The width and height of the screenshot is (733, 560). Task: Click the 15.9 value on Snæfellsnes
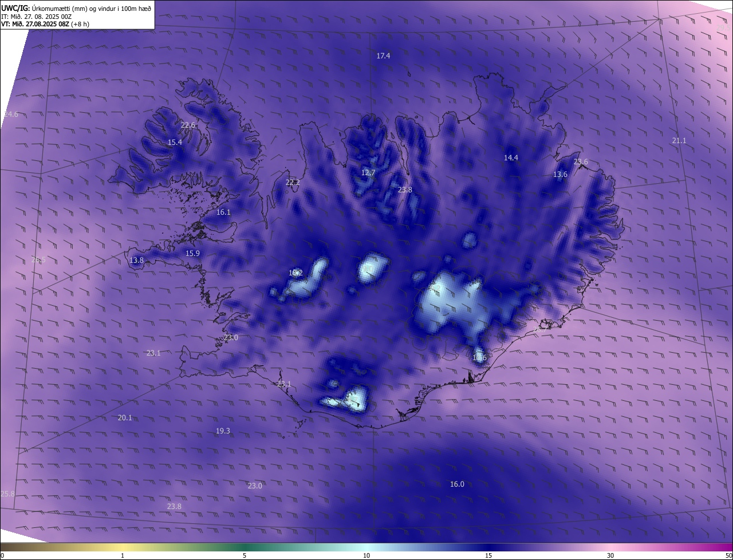[x=192, y=253]
